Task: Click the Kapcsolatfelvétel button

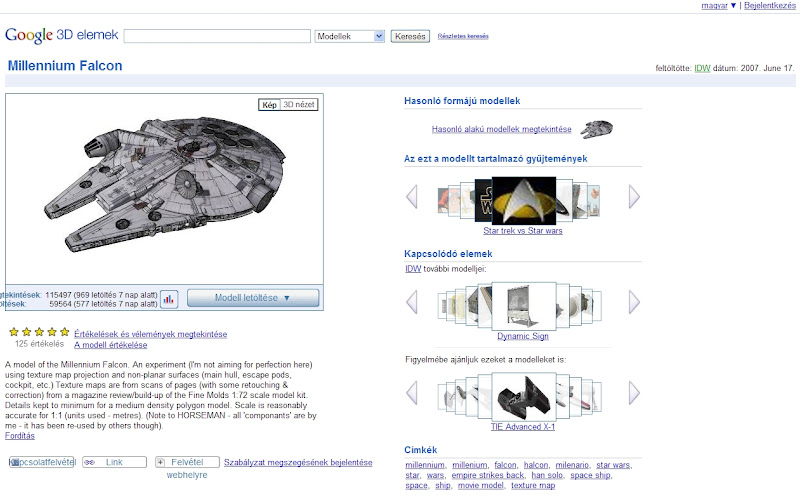Action: click(x=42, y=462)
